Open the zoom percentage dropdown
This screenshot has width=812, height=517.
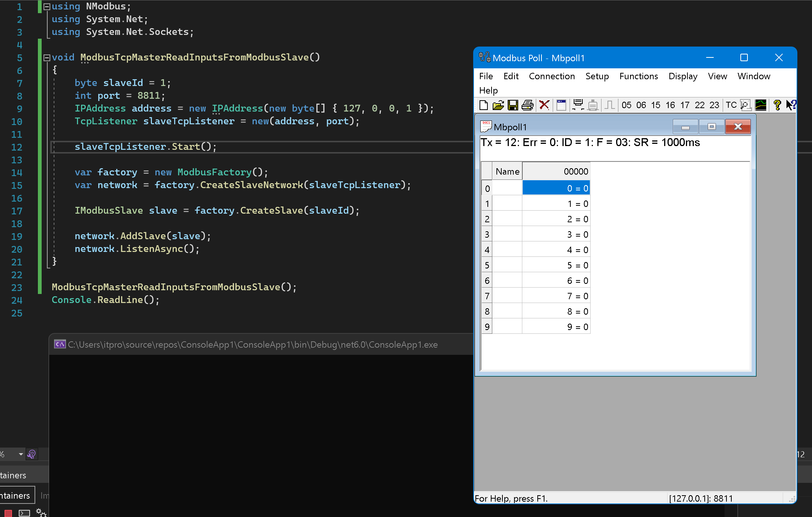click(21, 454)
